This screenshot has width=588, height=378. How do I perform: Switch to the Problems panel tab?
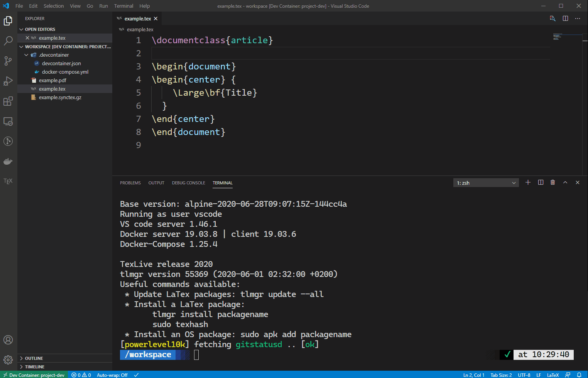[x=130, y=183]
